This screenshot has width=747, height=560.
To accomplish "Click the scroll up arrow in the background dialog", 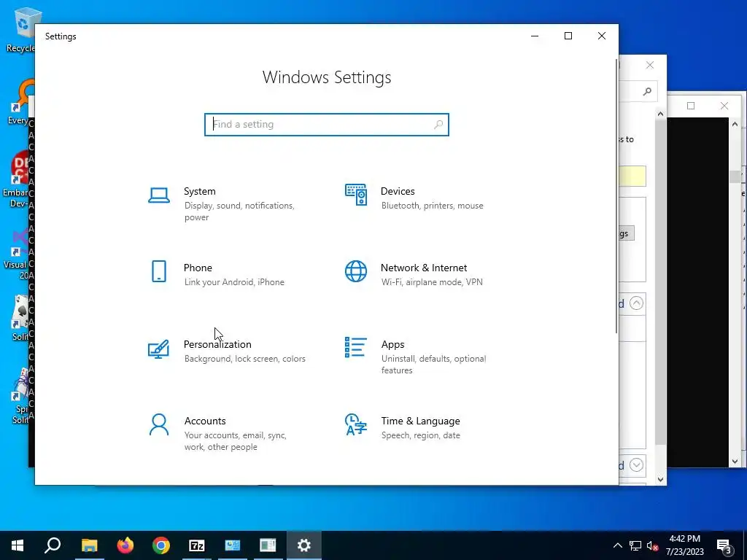I will tap(660, 114).
